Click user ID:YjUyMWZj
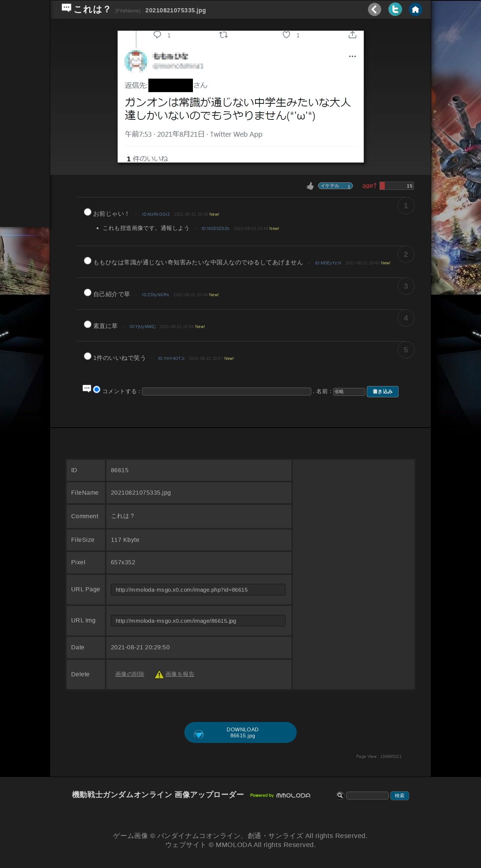481x868 pixels. tap(143, 327)
